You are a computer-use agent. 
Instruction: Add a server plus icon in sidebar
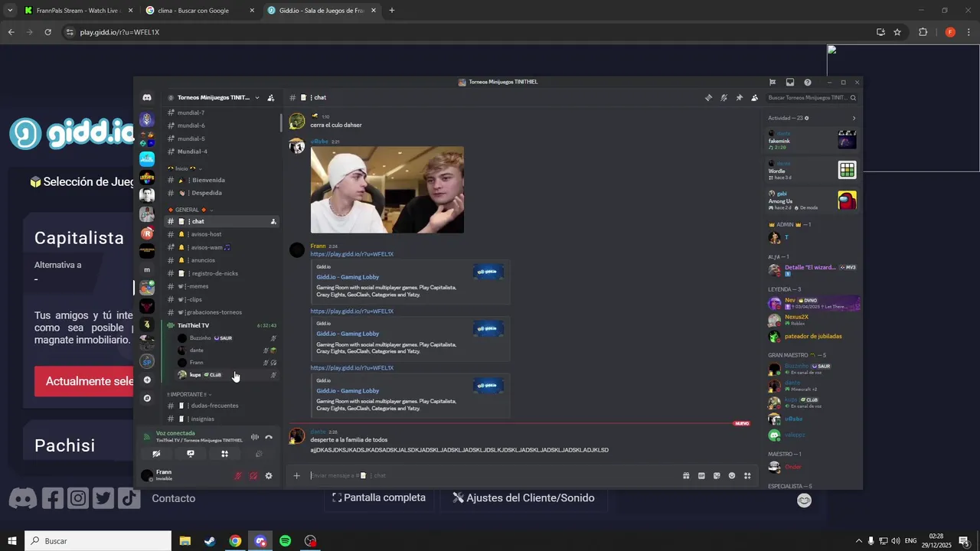coord(147,380)
